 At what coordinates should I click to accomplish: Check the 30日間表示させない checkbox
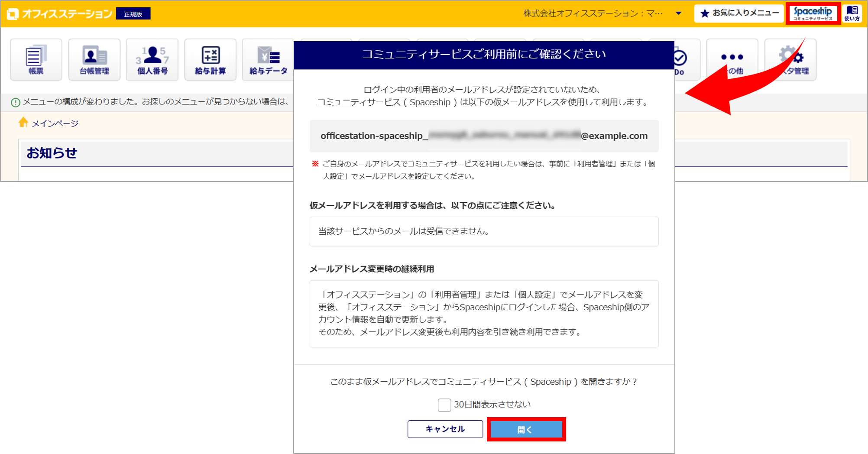(444, 405)
